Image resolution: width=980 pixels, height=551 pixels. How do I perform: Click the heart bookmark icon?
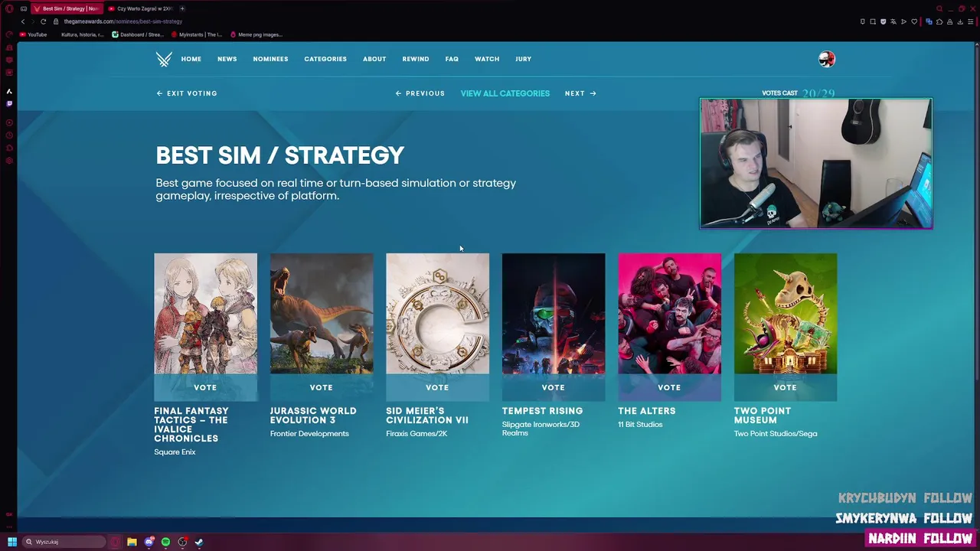point(914,21)
